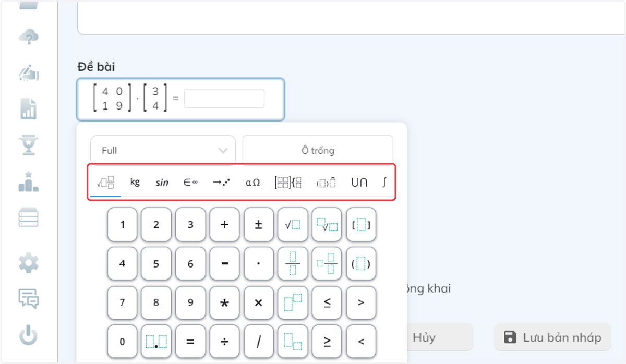Click the answer blank after equals sign

pyautogui.click(x=224, y=99)
